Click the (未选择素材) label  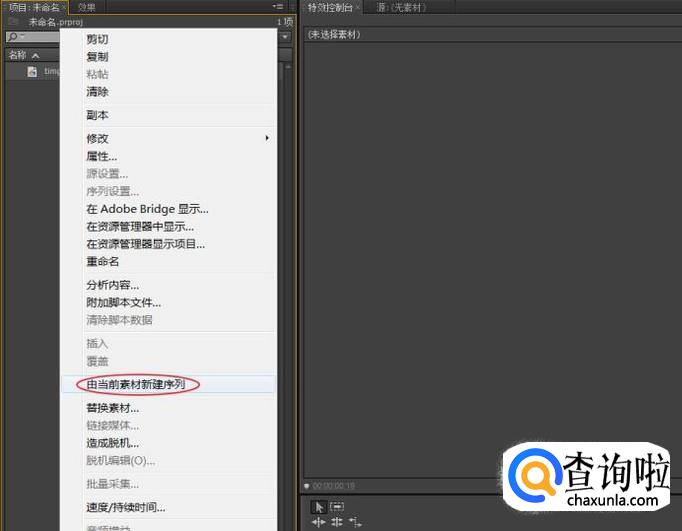click(334, 35)
